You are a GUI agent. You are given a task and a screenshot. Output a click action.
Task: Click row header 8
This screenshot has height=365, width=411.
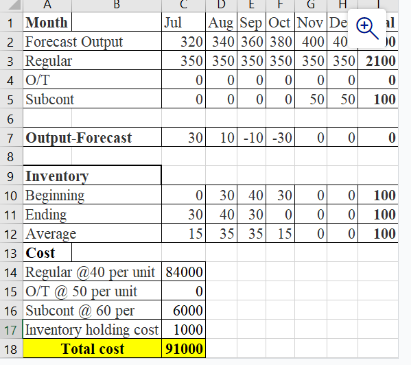[11, 156]
